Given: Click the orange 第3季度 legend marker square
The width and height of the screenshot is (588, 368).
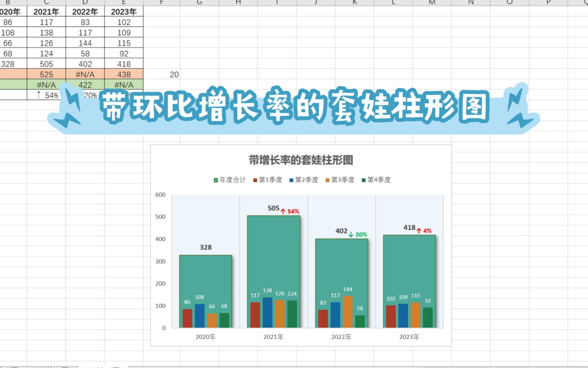Looking at the screenshot, I should [327, 180].
